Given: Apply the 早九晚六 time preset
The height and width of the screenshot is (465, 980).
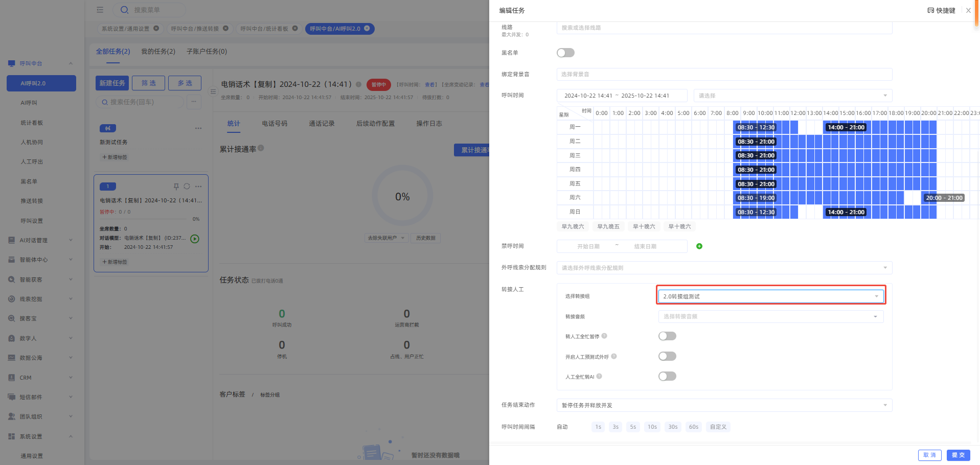Looking at the screenshot, I should 573,226.
